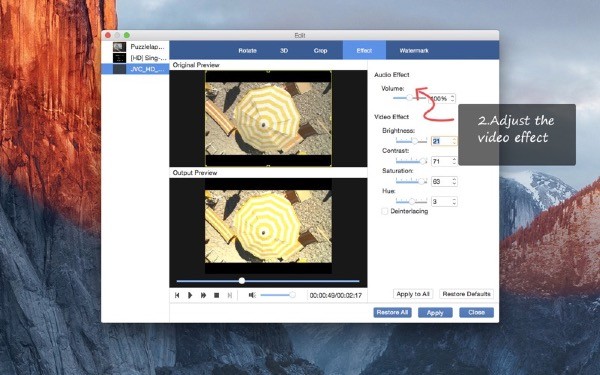Click the [HD] Sing video thumbnail
This screenshot has width=600, height=375.
coord(119,58)
